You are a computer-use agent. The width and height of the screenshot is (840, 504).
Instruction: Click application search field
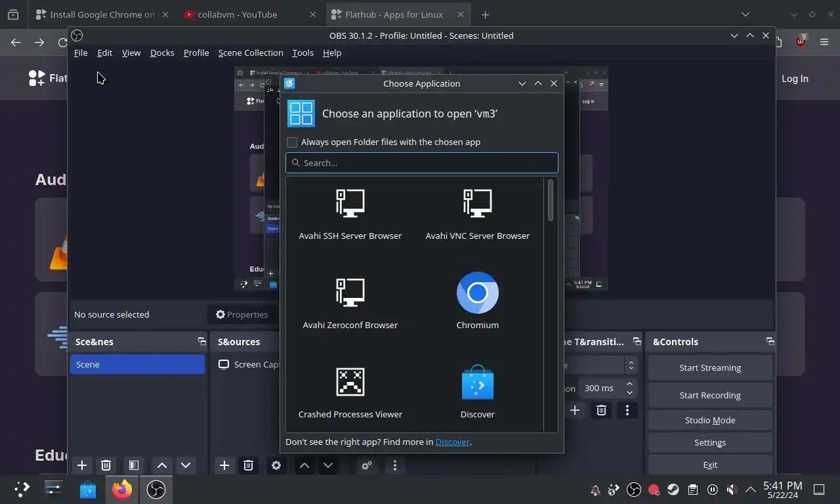click(x=422, y=163)
